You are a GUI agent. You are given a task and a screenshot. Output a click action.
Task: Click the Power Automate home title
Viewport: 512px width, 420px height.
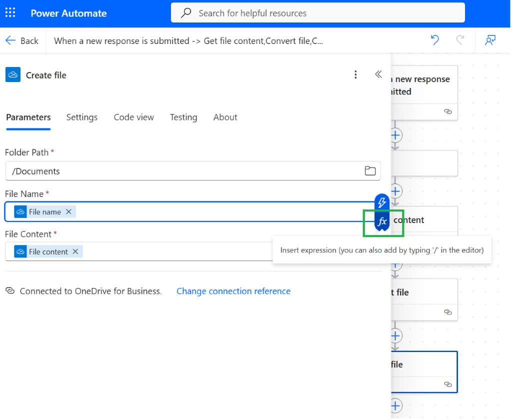point(68,13)
